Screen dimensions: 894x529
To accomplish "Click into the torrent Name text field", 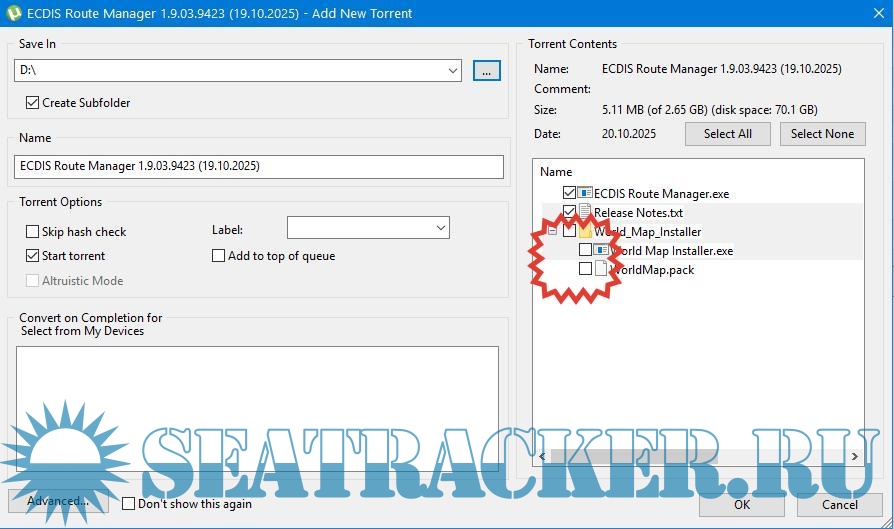I will pos(259,166).
